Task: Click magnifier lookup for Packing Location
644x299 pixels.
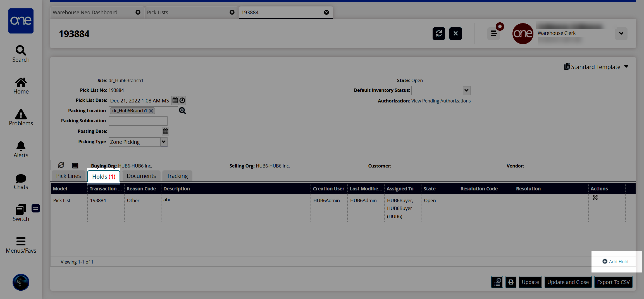Action: pyautogui.click(x=182, y=111)
